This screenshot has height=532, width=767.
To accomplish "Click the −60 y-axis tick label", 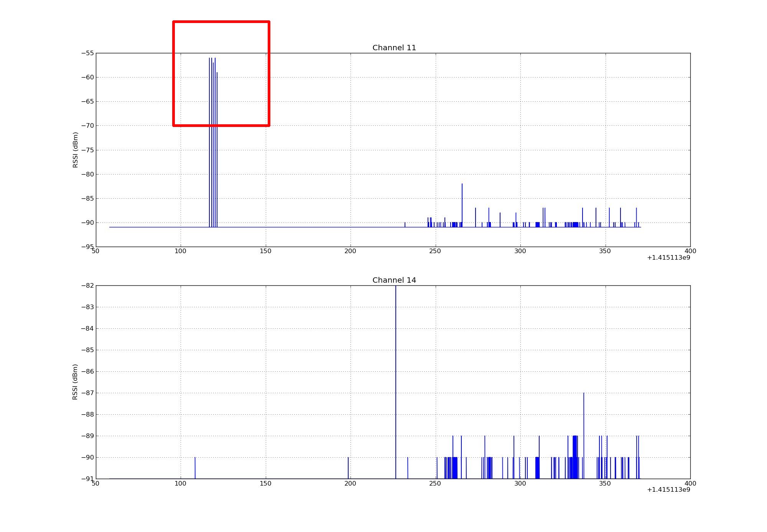I will pos(87,77).
